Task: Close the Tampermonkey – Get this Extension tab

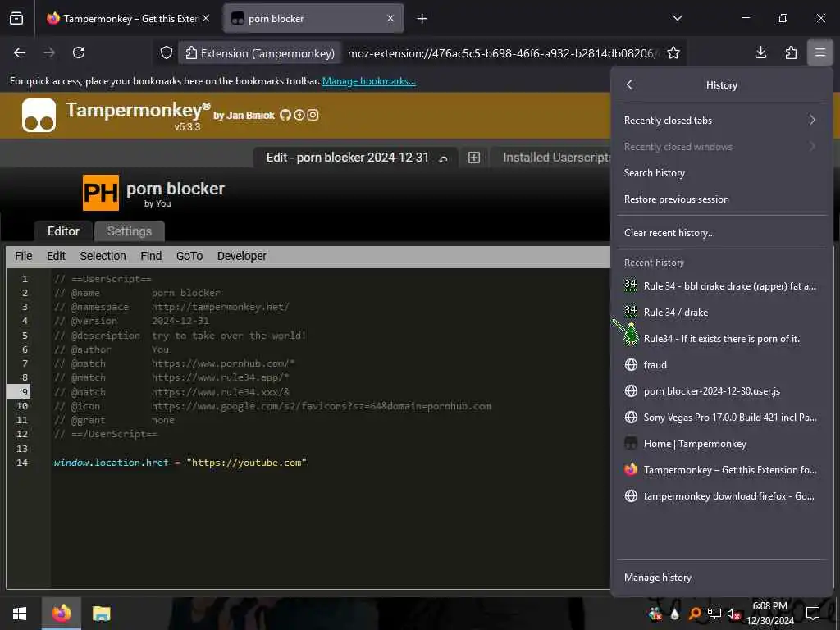Action: tap(206, 18)
